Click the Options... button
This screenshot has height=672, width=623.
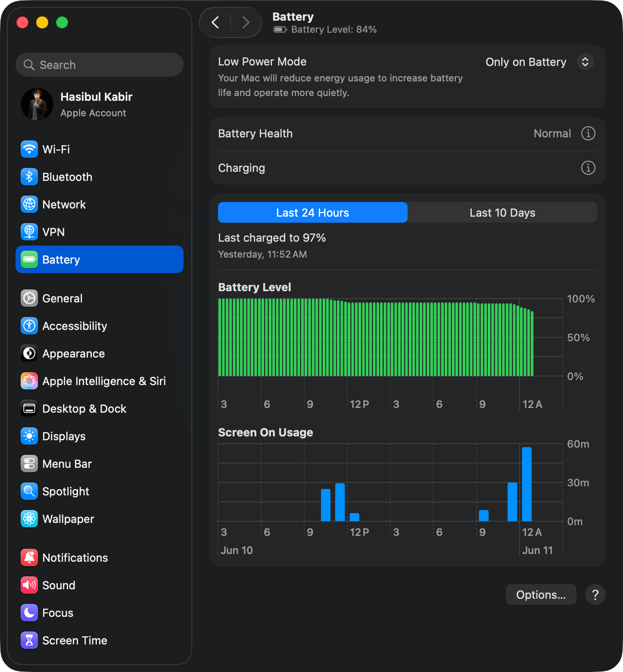coord(541,595)
